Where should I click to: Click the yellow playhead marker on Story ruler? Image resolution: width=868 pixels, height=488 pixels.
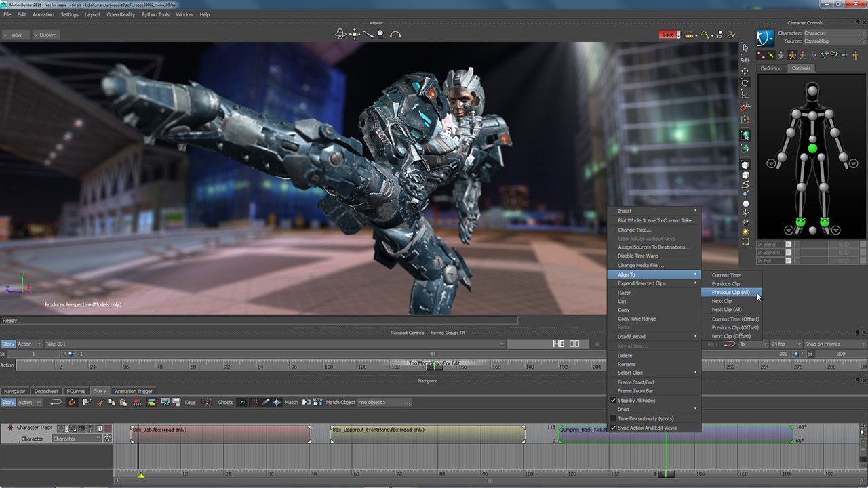pos(141,476)
